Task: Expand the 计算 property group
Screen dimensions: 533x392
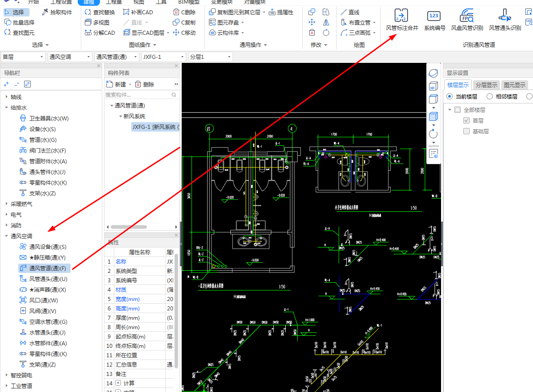Action: coord(118,383)
